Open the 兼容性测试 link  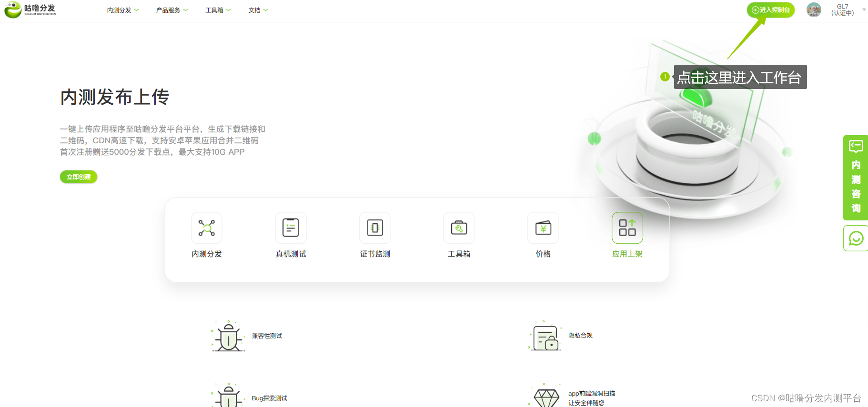pos(267,336)
